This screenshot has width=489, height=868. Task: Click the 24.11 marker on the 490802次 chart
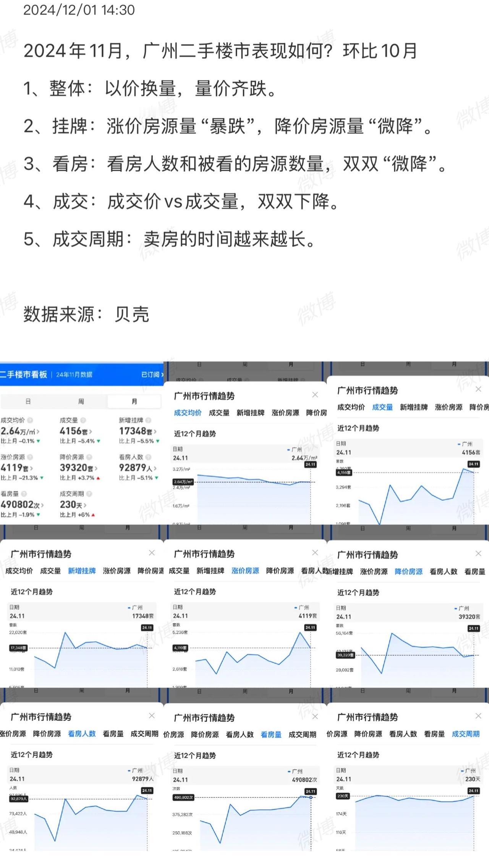(x=310, y=791)
